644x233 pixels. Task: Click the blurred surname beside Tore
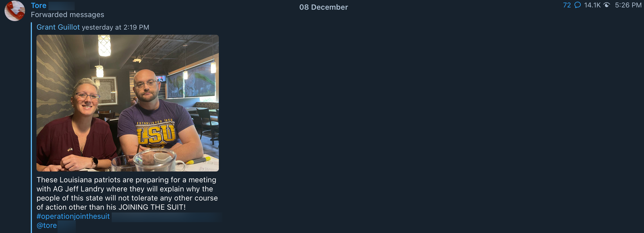coord(62,6)
